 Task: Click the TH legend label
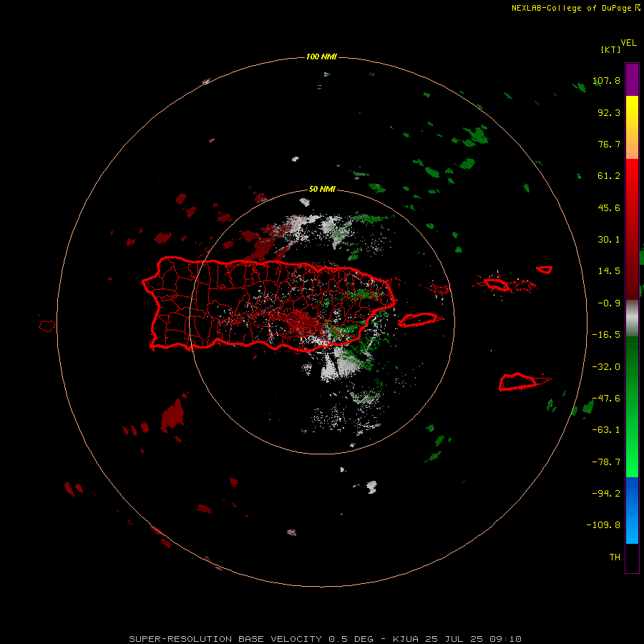point(615,557)
